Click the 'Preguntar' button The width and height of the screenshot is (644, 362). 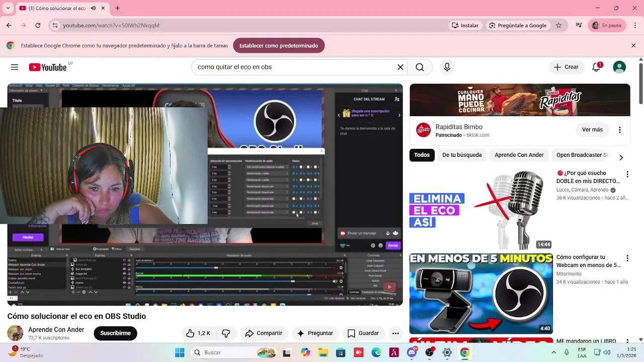pyautogui.click(x=314, y=333)
